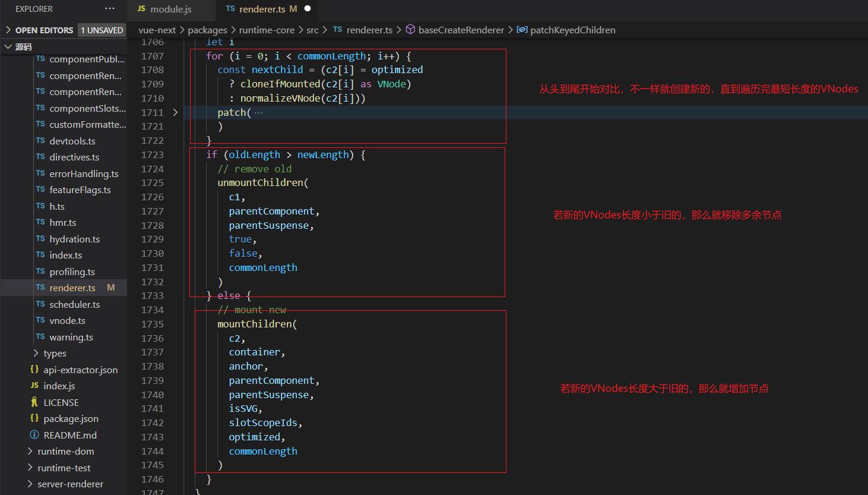868x495 pixels.
Task: Switch to renderer.ts editor tab
Action: click(x=262, y=9)
